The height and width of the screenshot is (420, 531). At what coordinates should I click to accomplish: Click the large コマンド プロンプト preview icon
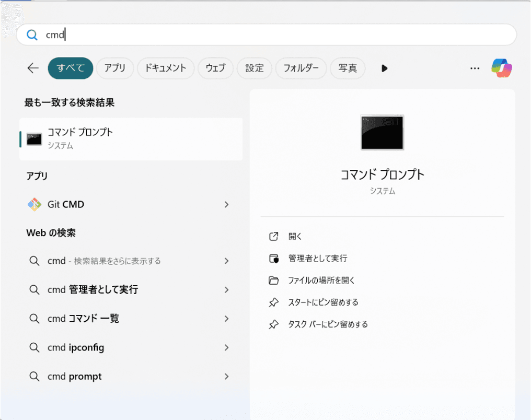coord(382,133)
